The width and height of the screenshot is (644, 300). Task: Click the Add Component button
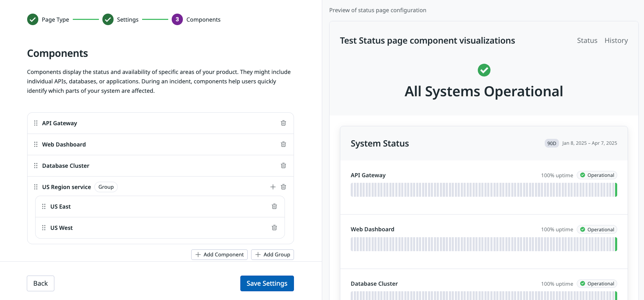point(219,255)
